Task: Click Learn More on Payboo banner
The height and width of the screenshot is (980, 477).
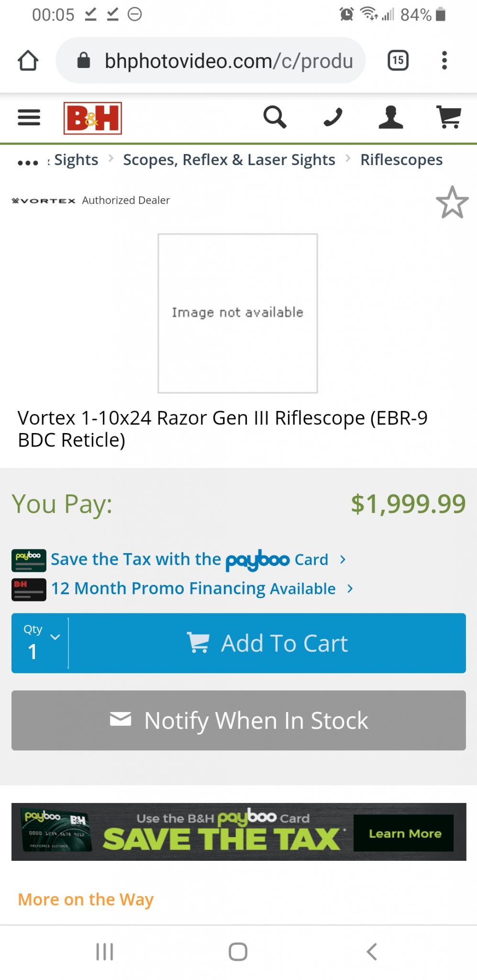Action: (404, 833)
